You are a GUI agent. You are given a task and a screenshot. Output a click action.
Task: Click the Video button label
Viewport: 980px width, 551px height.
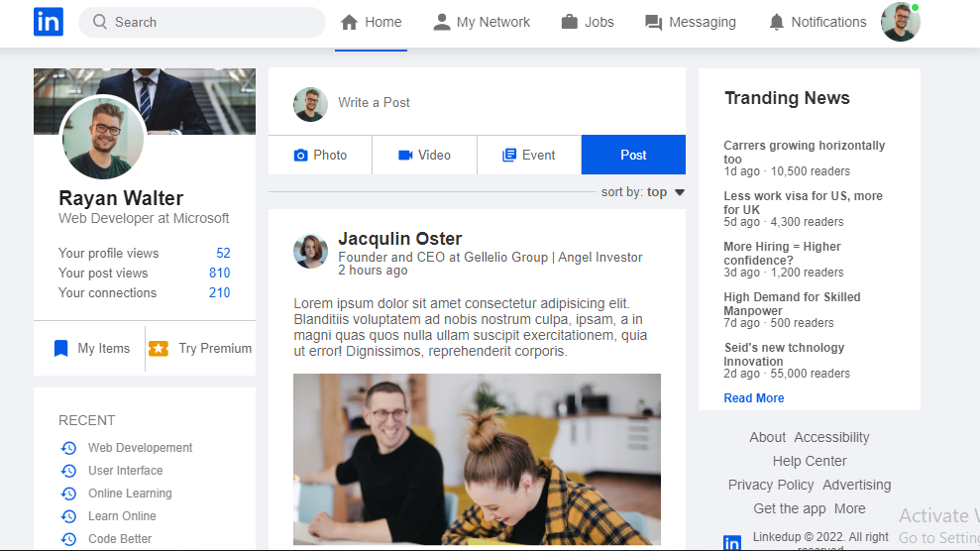[434, 155]
